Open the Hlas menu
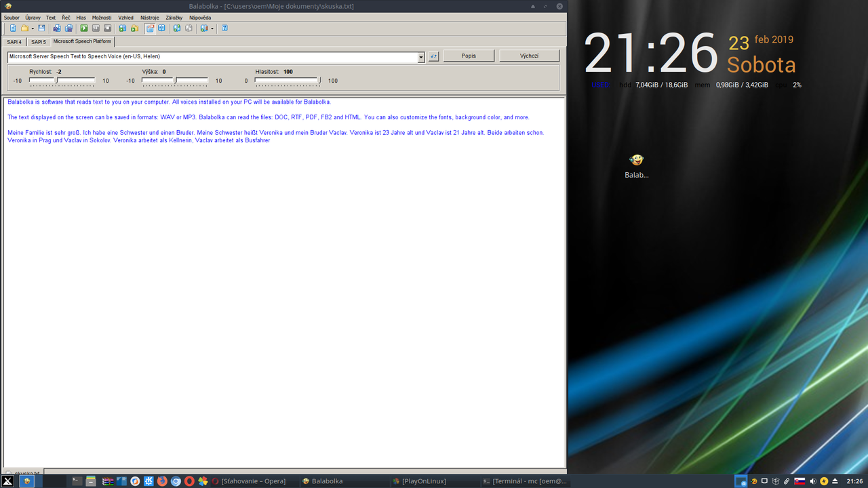The height and width of the screenshot is (488, 868). [x=81, y=18]
